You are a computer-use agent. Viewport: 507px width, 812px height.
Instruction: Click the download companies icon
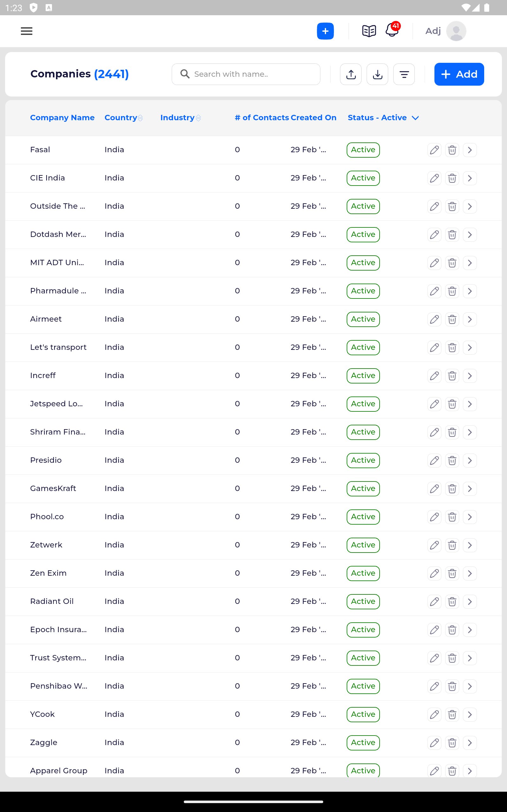(377, 74)
